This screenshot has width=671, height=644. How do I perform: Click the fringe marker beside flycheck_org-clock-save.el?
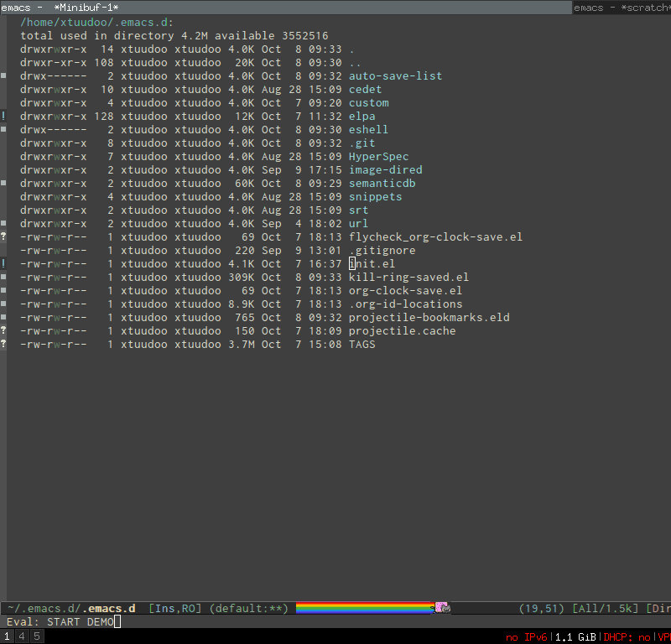[3, 237]
